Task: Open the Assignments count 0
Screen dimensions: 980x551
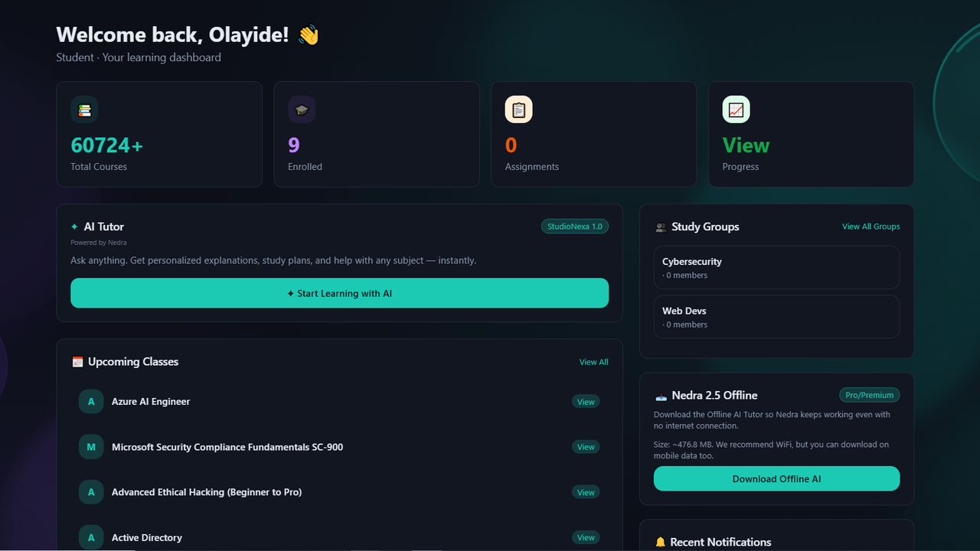Action: click(x=511, y=145)
